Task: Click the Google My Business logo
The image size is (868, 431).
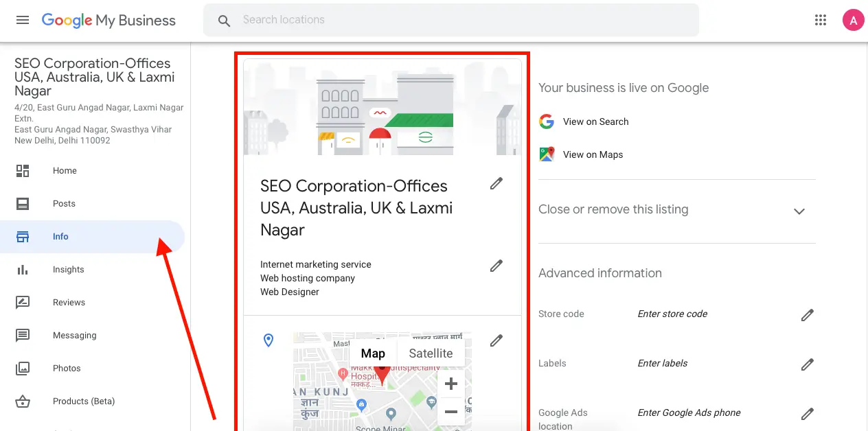Action: tap(108, 20)
